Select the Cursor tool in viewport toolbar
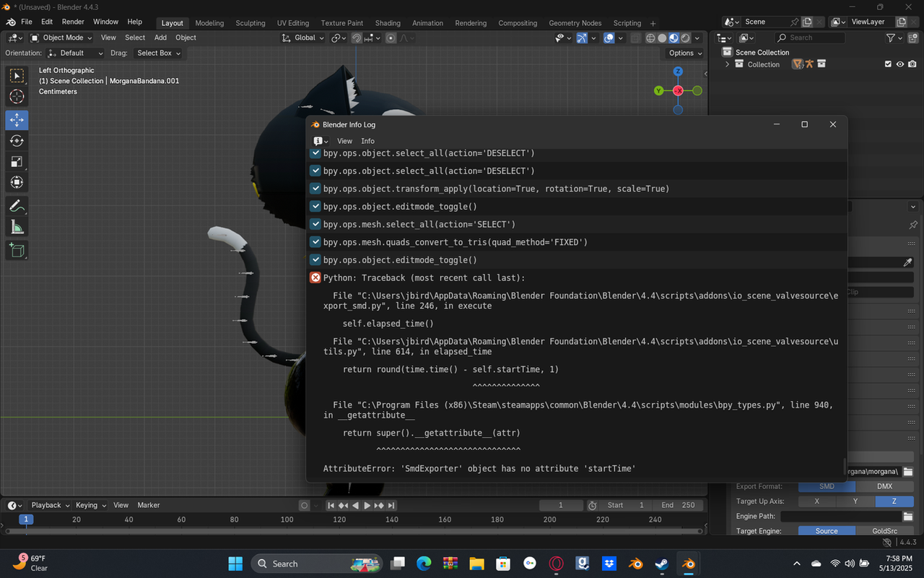924x578 pixels. point(17,97)
